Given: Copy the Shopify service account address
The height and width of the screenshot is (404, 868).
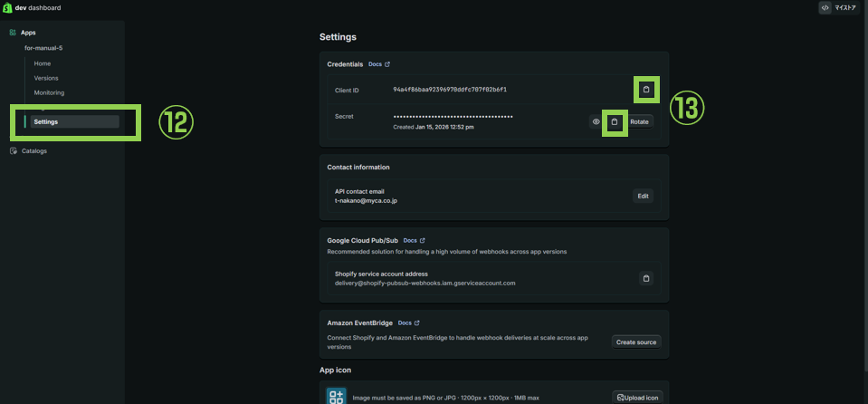Looking at the screenshot, I should [x=645, y=278].
